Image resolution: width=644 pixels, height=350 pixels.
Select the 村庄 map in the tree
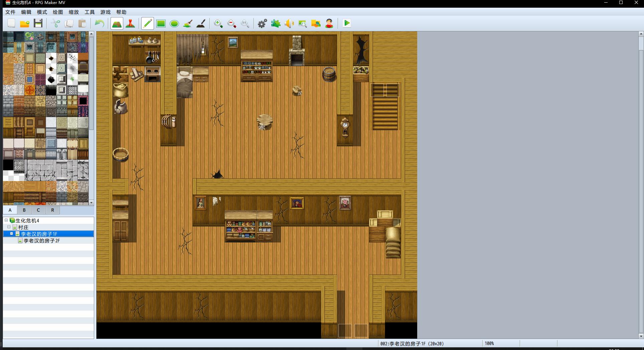point(23,227)
